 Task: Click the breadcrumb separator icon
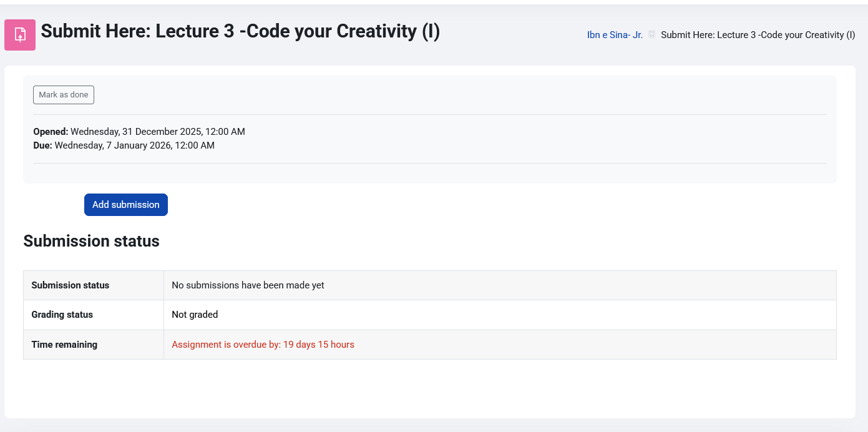coord(651,35)
